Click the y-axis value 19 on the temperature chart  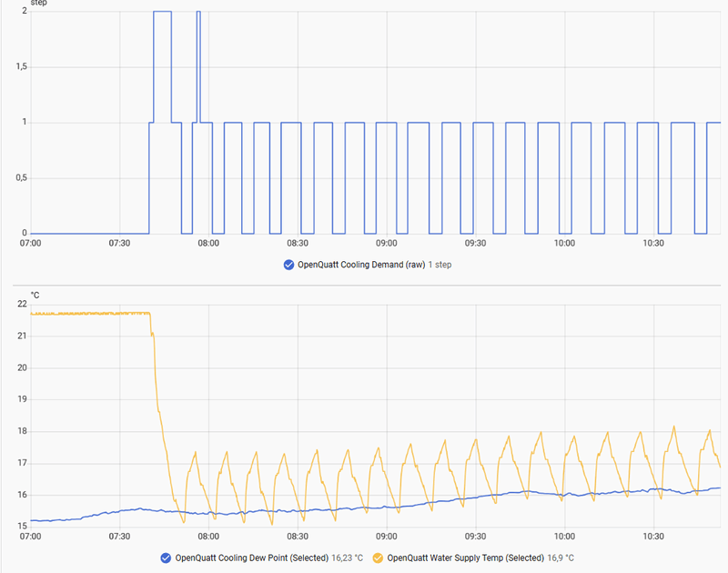(x=22, y=399)
